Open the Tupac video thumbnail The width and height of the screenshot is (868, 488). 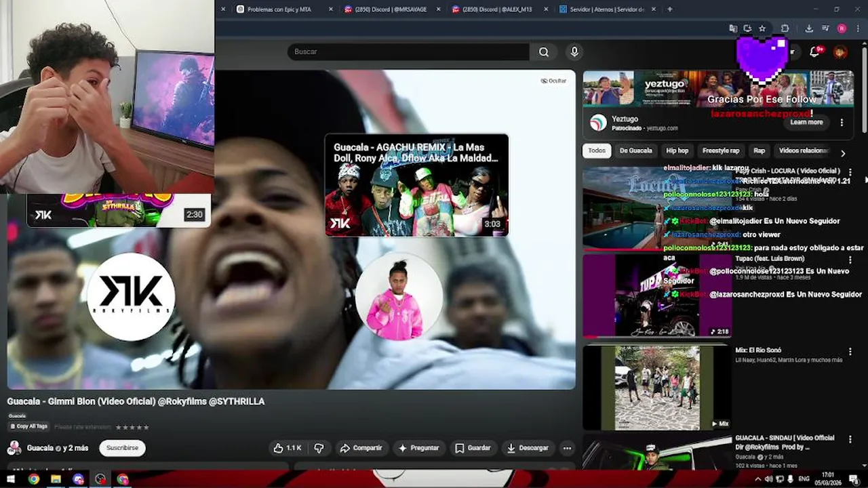(x=657, y=296)
